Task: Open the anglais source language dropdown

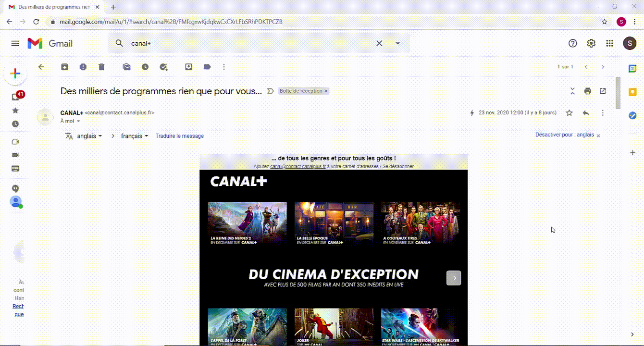Action: pos(89,136)
